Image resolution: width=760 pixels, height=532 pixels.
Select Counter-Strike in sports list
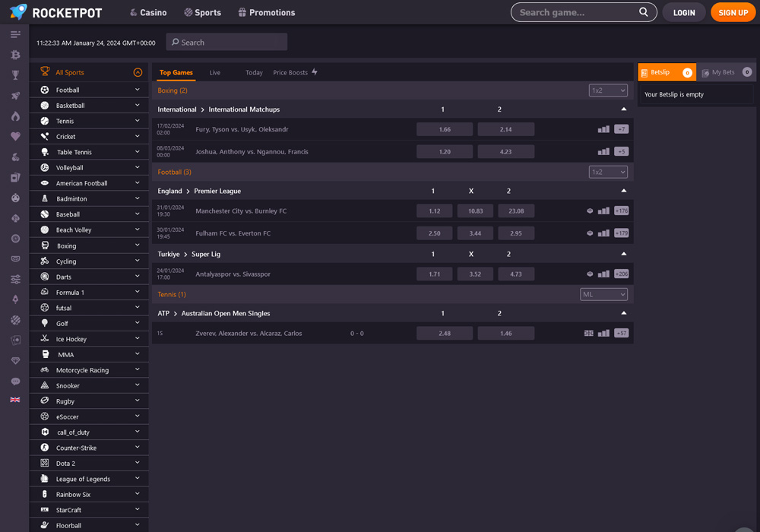point(89,448)
